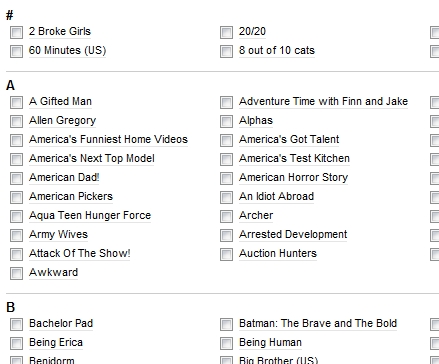Click the Auction Hunters show link
This screenshot has width=439, height=364.
click(278, 253)
